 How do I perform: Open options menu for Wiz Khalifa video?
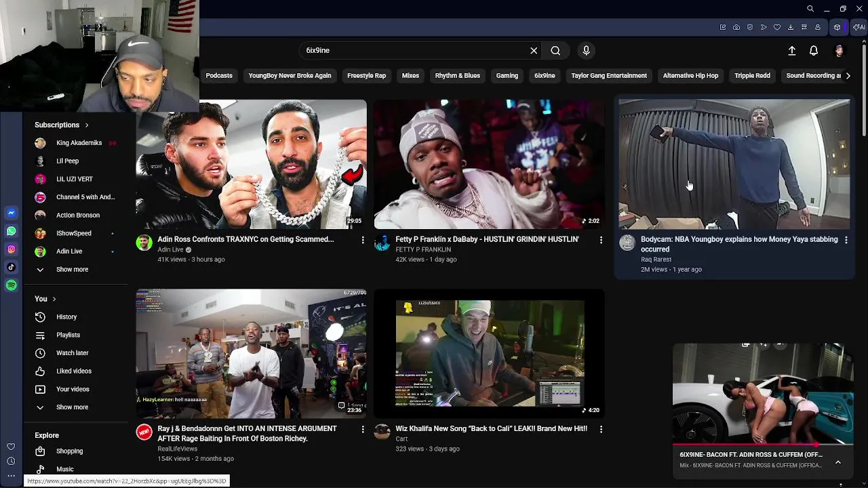click(x=601, y=429)
